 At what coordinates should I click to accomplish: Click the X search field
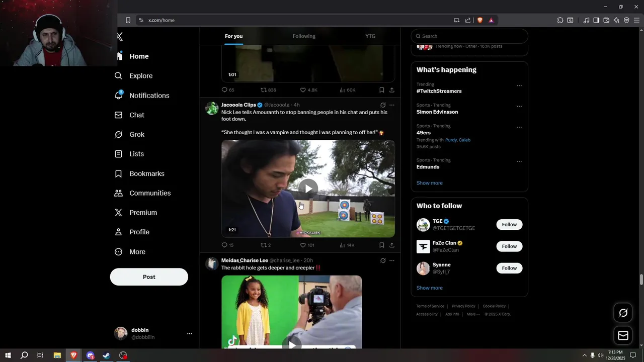pos(469,36)
